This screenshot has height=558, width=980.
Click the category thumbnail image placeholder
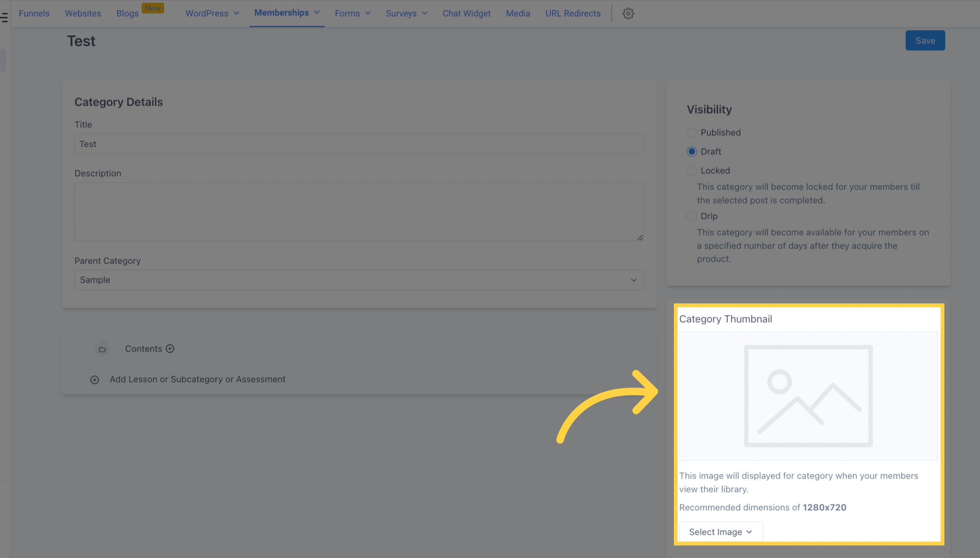(x=808, y=395)
